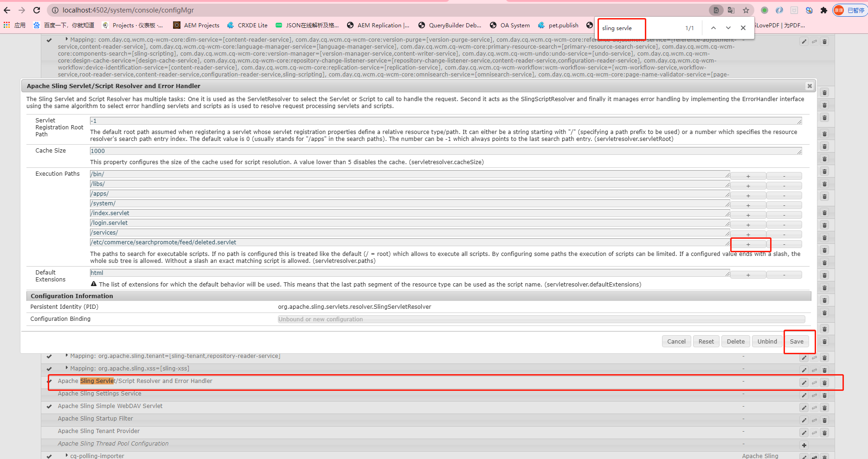This screenshot has width=868, height=459.
Task: Save the servlet resolver configuration
Action: [x=797, y=341]
